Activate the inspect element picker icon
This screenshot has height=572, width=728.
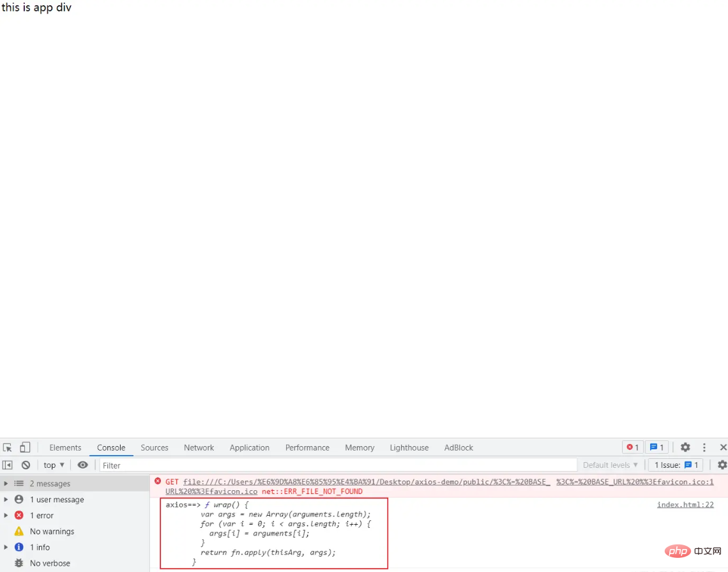pyautogui.click(x=8, y=447)
